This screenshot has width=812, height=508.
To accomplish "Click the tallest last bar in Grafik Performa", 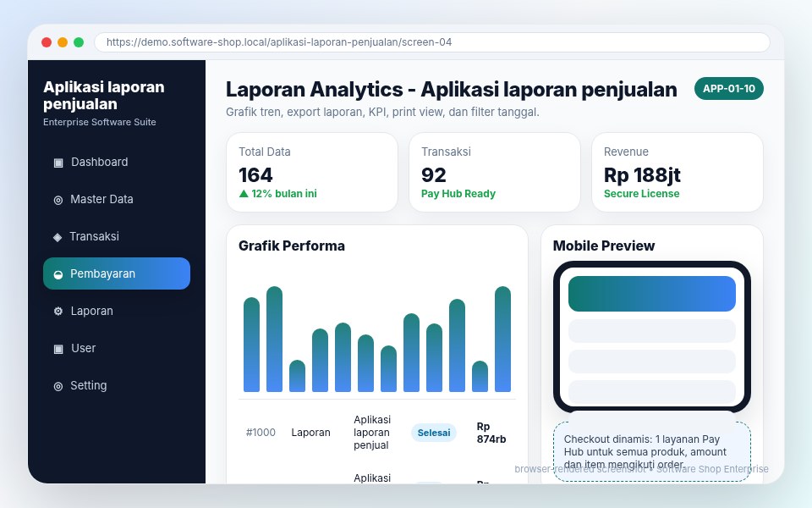I will (x=502, y=339).
